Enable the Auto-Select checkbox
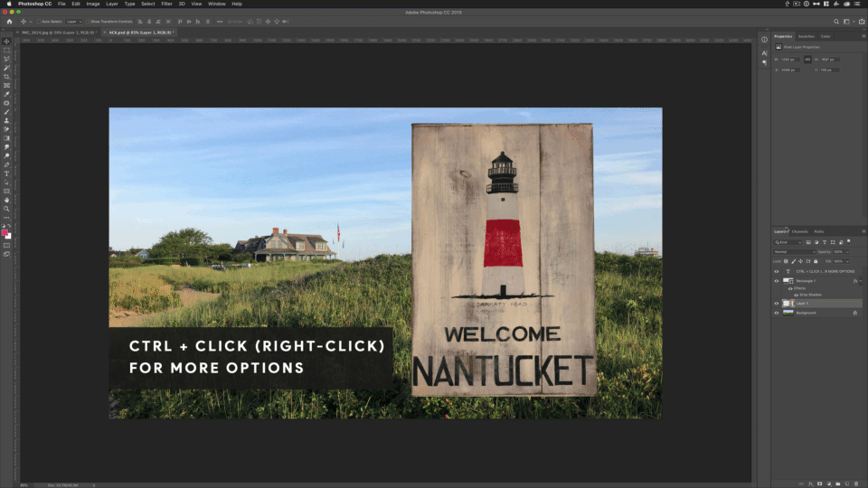Viewport: 868px width, 488px height. pyautogui.click(x=39, y=22)
